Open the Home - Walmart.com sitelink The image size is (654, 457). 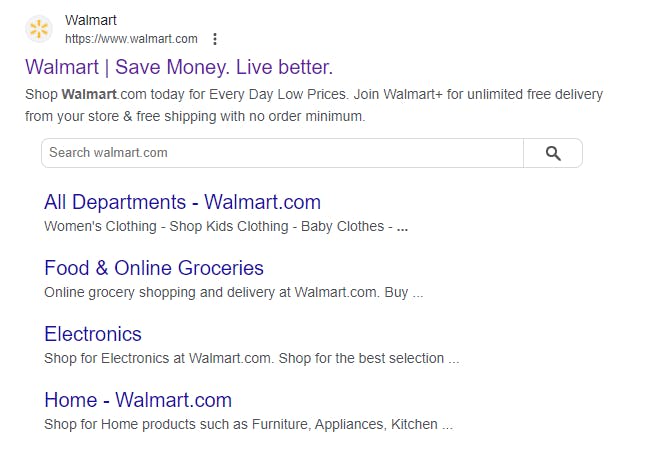pyautogui.click(x=138, y=400)
